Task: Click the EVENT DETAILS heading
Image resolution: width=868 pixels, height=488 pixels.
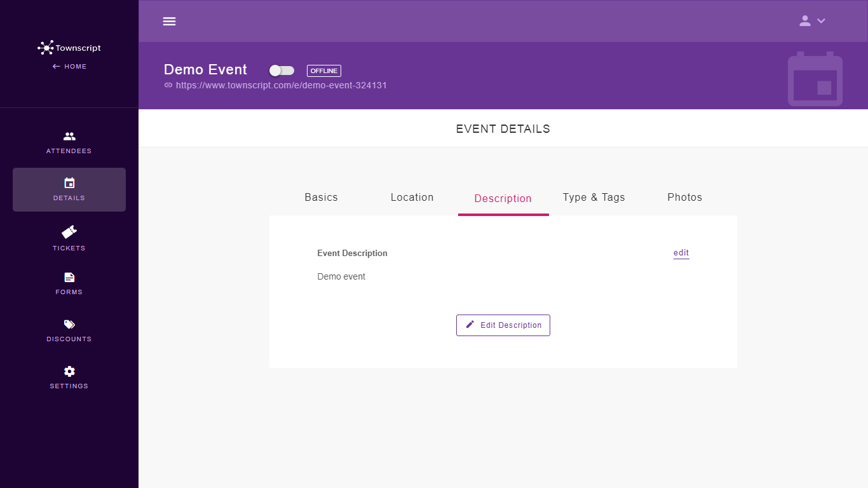Action: point(503,129)
